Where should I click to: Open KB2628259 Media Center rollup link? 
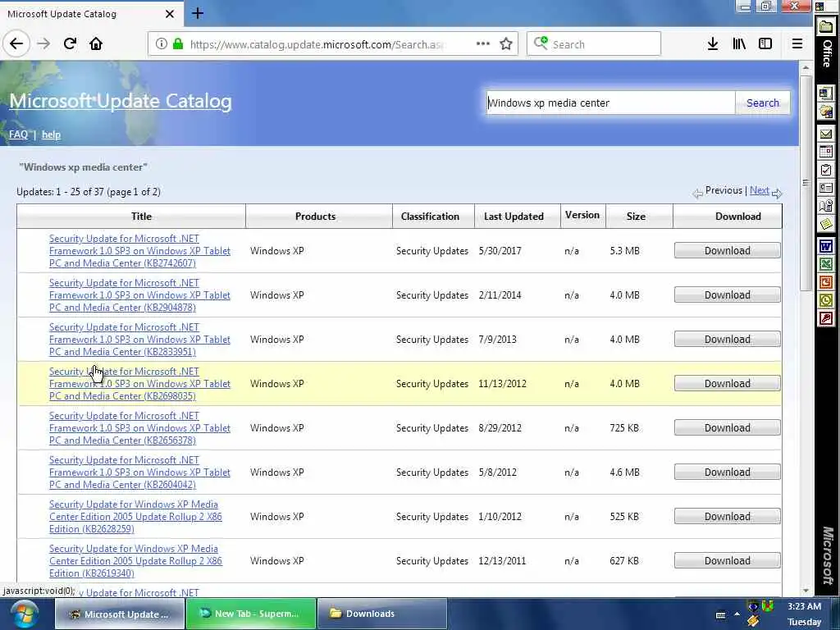(x=135, y=517)
